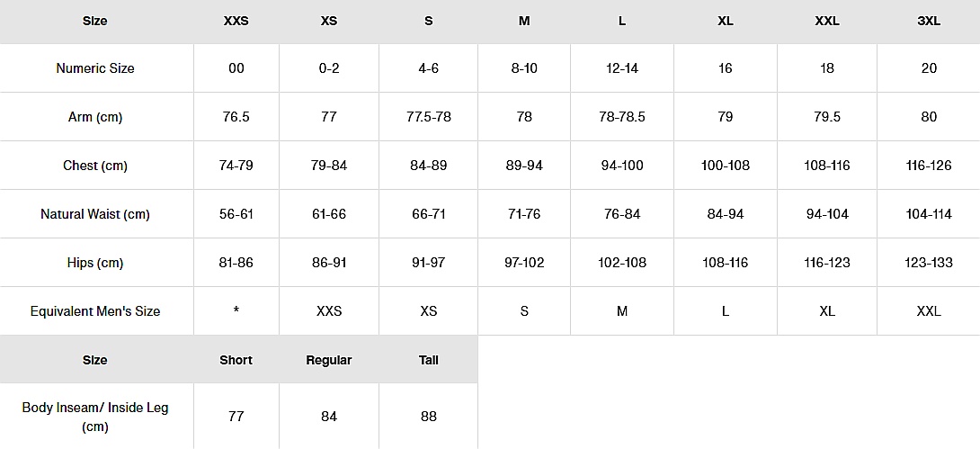This screenshot has height=449, width=980.
Task: Click the 88 tall inseam value
Action: [x=429, y=417]
